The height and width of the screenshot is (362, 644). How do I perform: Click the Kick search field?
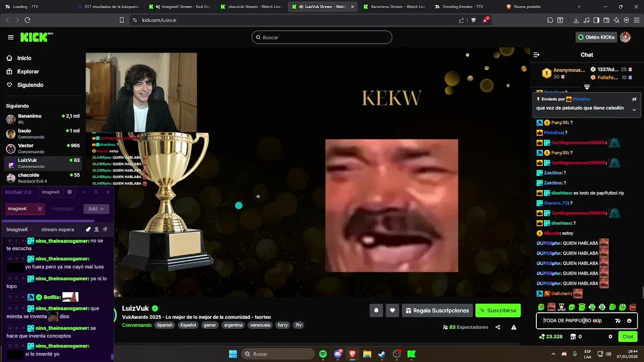click(322, 37)
